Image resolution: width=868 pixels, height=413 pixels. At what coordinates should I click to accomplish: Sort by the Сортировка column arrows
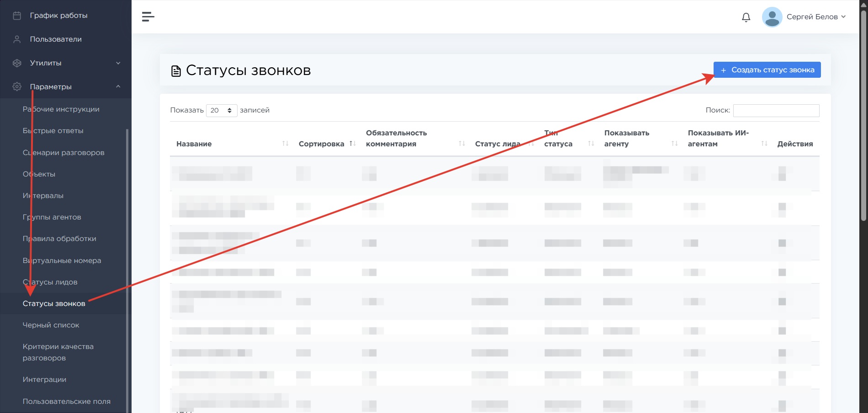pyautogui.click(x=352, y=144)
